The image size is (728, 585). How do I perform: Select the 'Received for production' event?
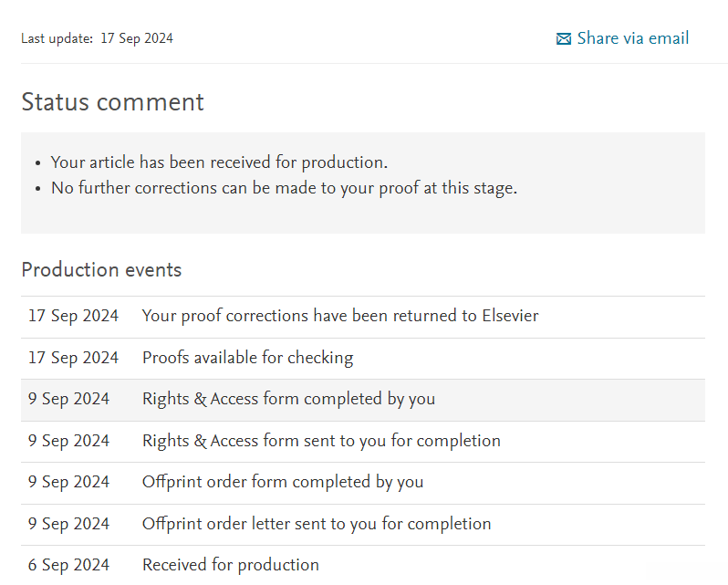click(231, 565)
